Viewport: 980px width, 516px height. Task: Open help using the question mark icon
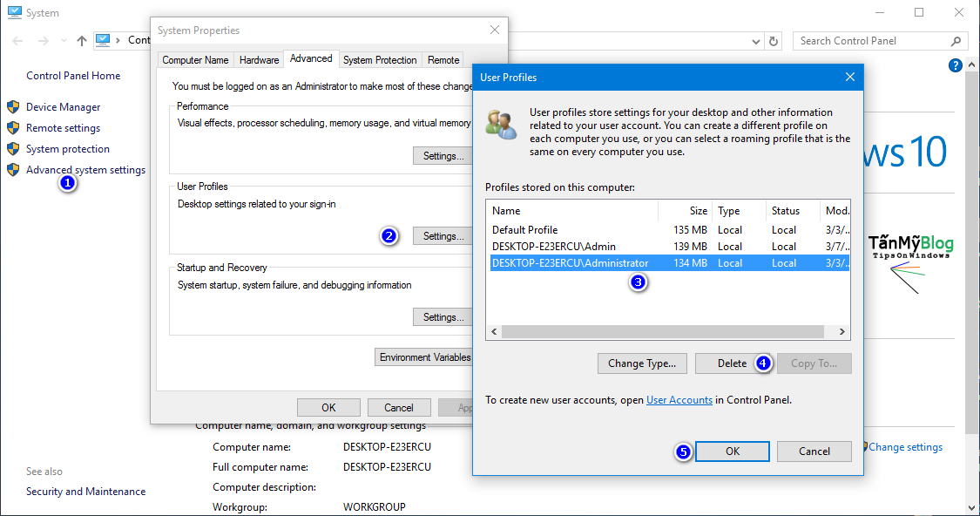pos(955,64)
